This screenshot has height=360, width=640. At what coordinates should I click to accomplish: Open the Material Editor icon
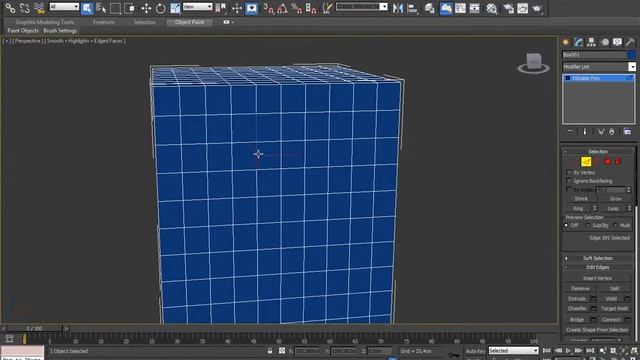click(x=492, y=8)
